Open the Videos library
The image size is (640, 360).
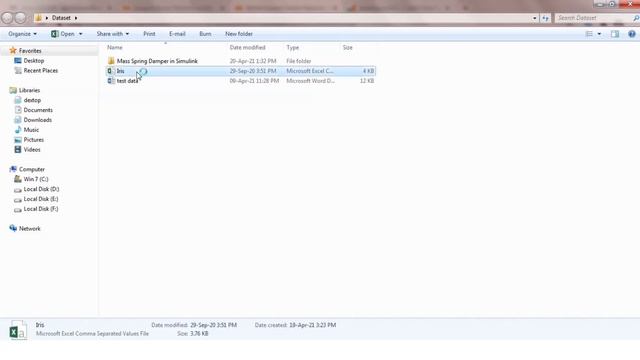32,150
